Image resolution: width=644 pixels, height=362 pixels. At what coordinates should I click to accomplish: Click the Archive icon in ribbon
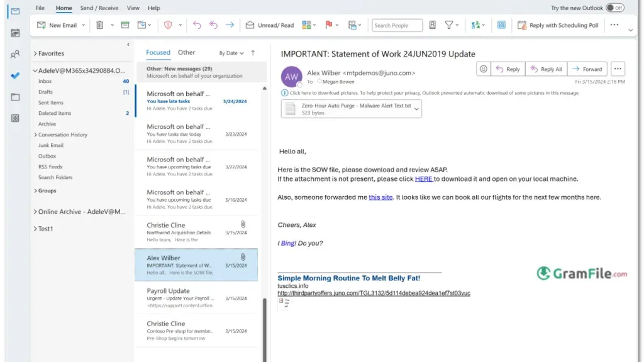pos(125,25)
